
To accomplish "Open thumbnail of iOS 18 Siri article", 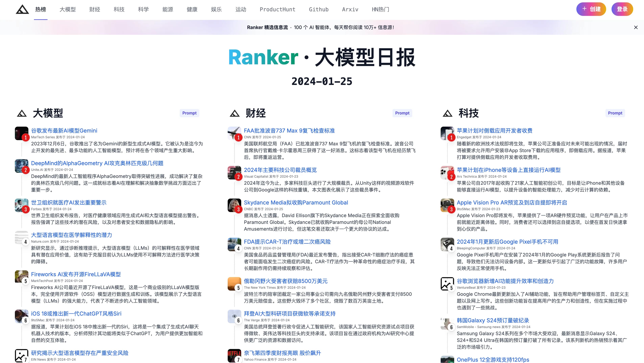I will coord(21,316).
